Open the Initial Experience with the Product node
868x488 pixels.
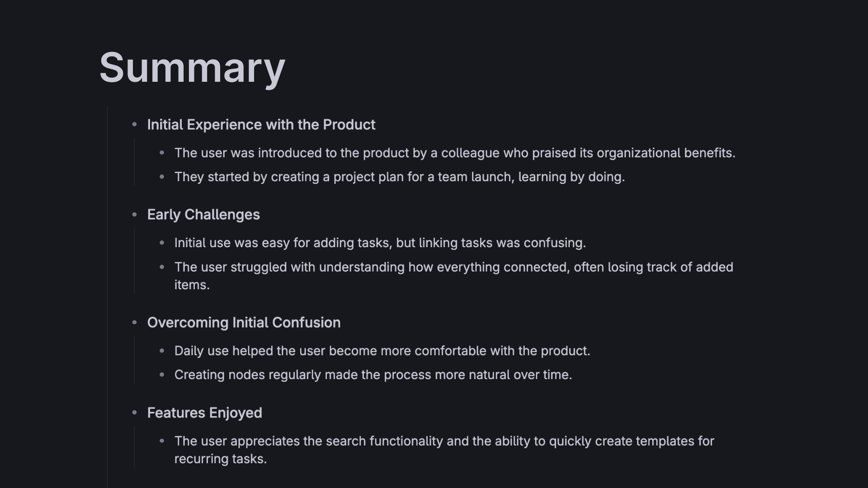pyautogui.click(x=261, y=125)
